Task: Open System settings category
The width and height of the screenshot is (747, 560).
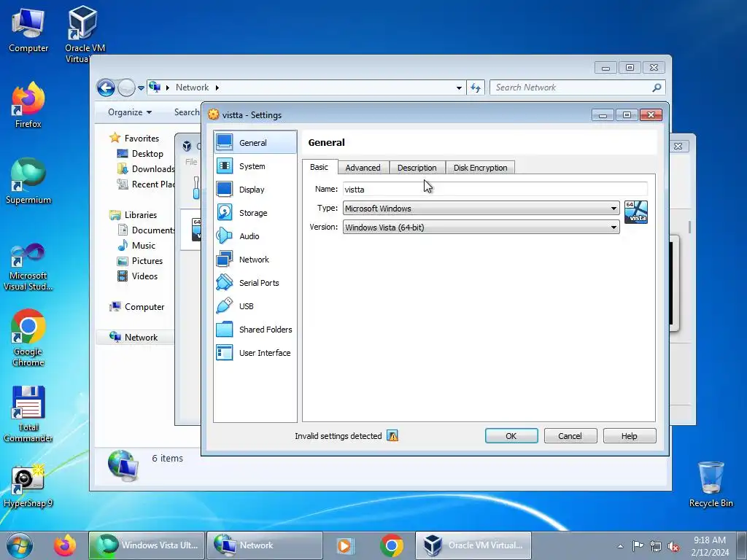Action: [x=255, y=166]
